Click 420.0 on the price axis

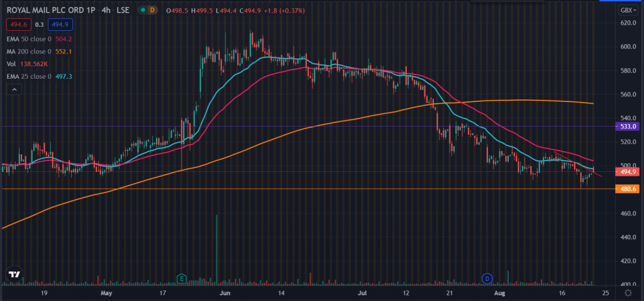click(x=628, y=261)
